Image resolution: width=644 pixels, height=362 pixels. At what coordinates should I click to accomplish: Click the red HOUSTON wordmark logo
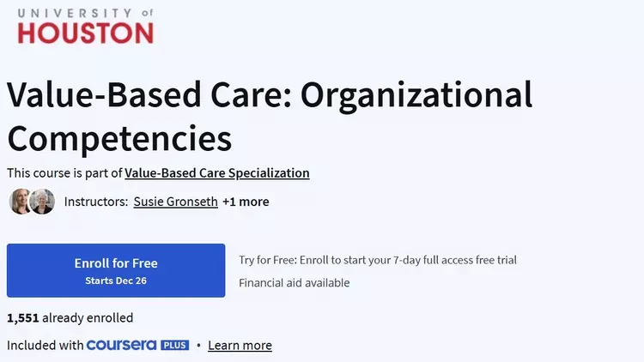pos(85,33)
